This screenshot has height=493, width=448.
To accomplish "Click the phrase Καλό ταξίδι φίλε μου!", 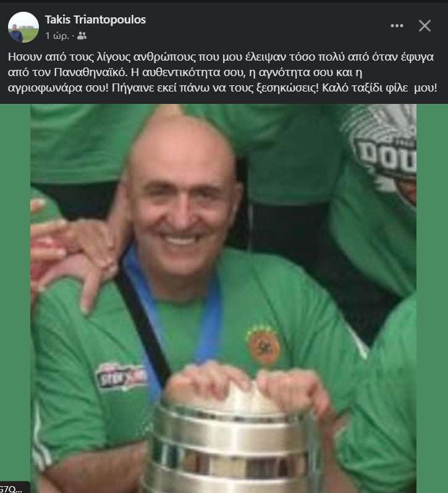I will 379,88.
